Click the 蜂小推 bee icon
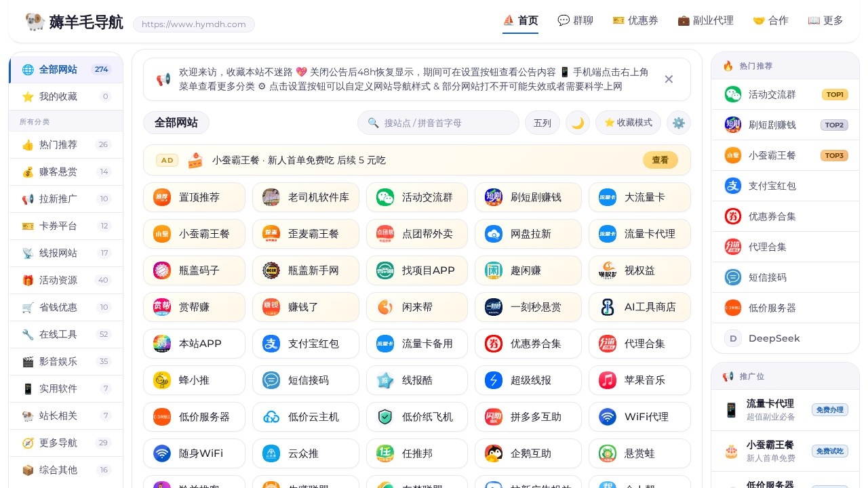 (162, 380)
